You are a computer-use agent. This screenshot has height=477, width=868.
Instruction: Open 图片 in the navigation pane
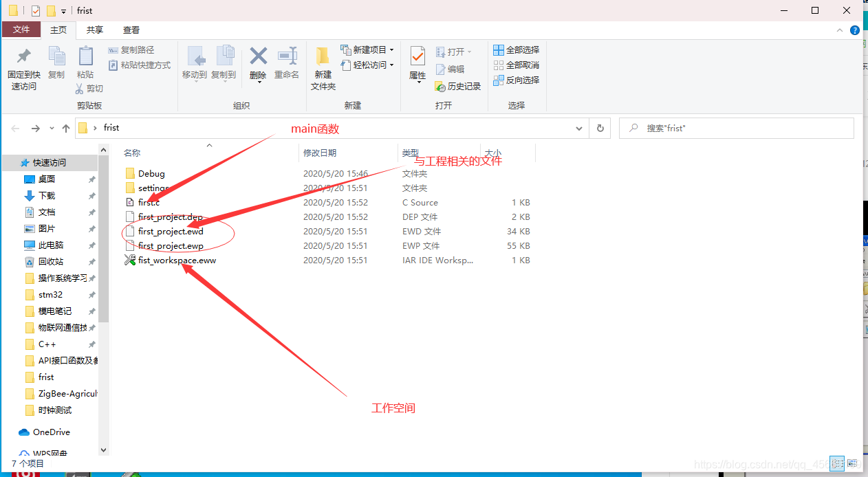point(47,229)
